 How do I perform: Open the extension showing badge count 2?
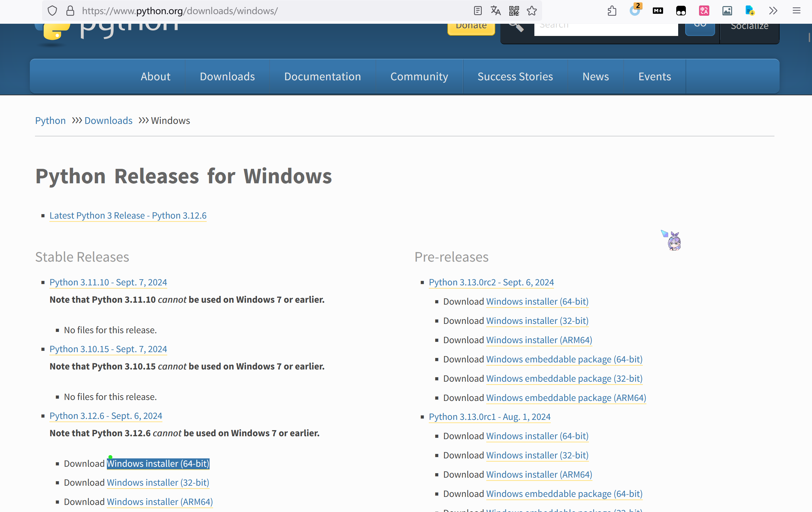[x=635, y=11]
